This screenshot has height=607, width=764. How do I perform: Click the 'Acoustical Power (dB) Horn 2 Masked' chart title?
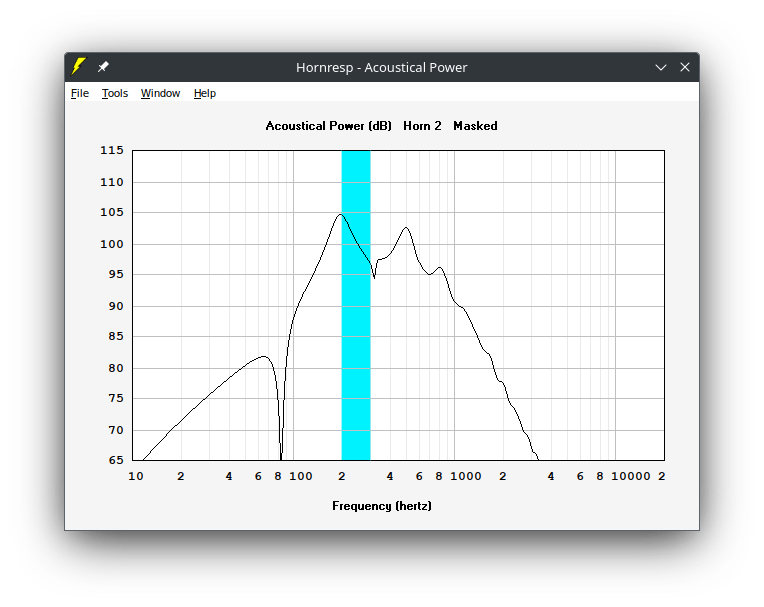(x=382, y=126)
